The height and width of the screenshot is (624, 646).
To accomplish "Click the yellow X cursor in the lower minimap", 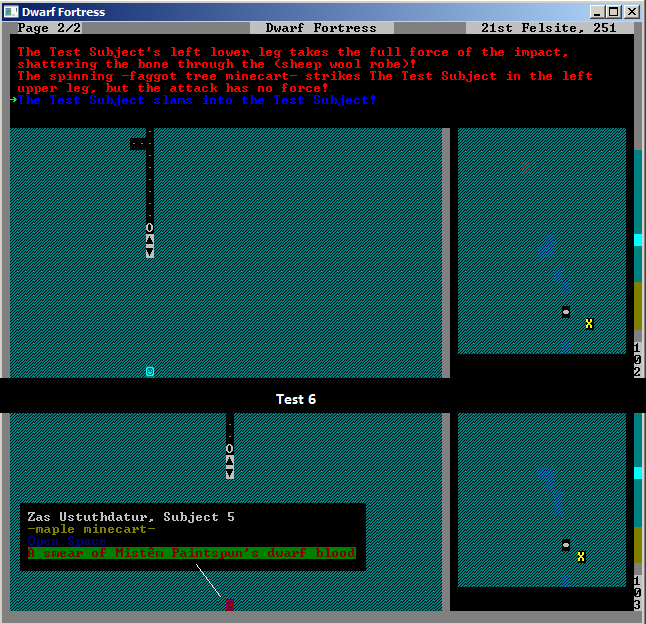I will click(581, 557).
